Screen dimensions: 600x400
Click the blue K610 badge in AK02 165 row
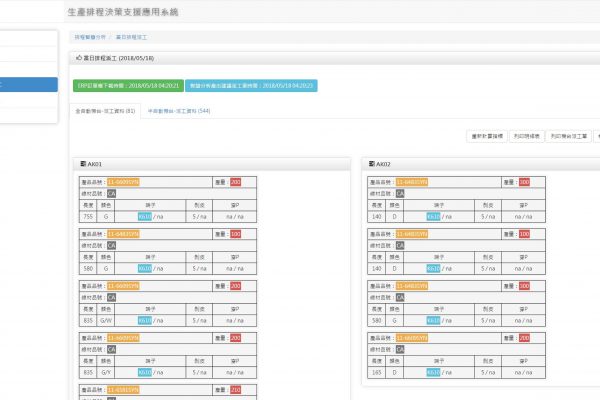433,372
